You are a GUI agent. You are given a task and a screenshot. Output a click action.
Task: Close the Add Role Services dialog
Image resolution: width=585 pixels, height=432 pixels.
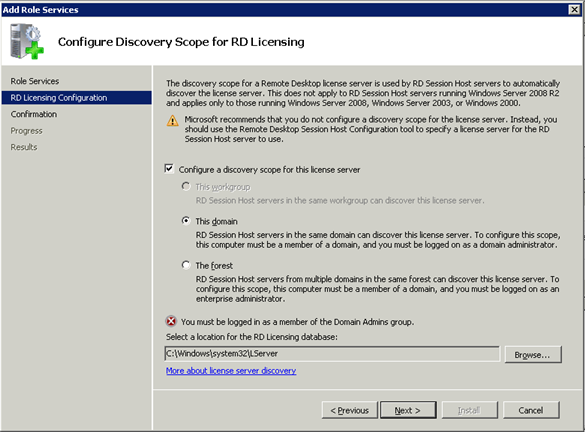[574, 9]
